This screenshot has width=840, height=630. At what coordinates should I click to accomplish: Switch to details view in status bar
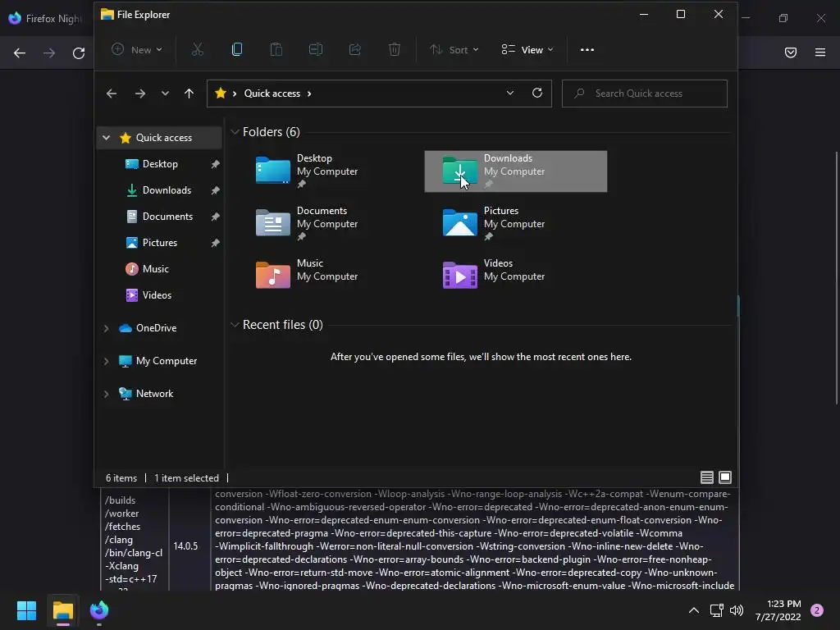click(x=706, y=477)
